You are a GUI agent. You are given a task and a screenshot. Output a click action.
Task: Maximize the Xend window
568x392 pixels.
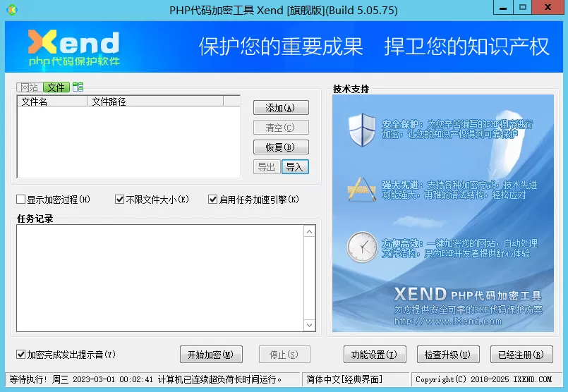click(522, 7)
